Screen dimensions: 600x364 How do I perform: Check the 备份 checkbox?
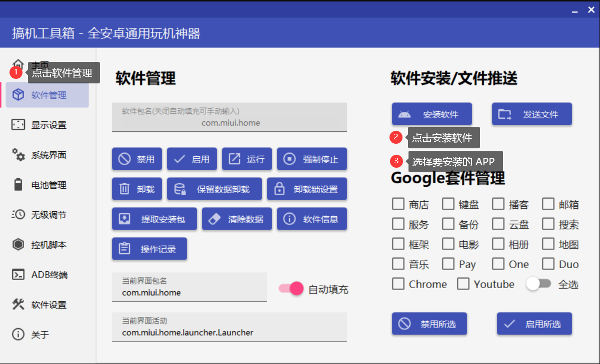[448, 224]
